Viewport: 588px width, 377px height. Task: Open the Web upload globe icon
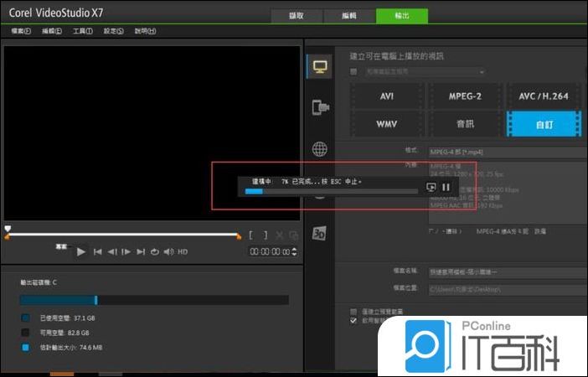click(319, 149)
